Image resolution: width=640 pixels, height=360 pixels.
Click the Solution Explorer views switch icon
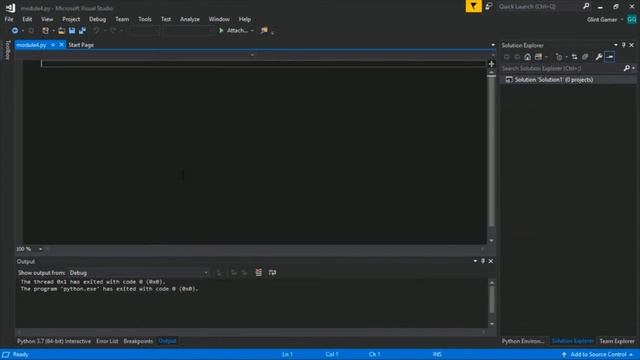click(x=538, y=57)
